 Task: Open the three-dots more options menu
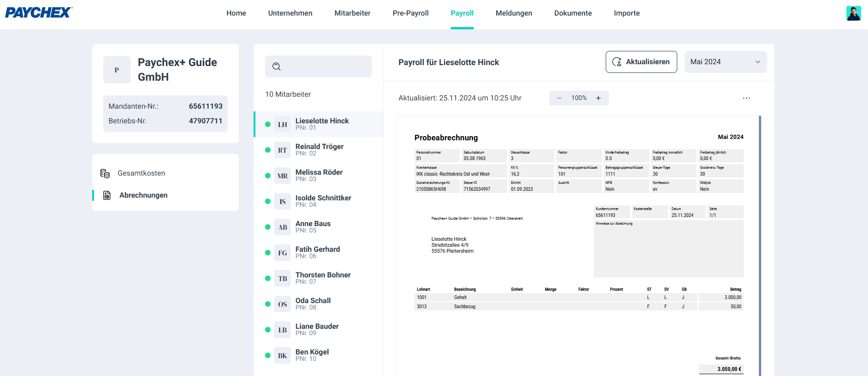(746, 98)
